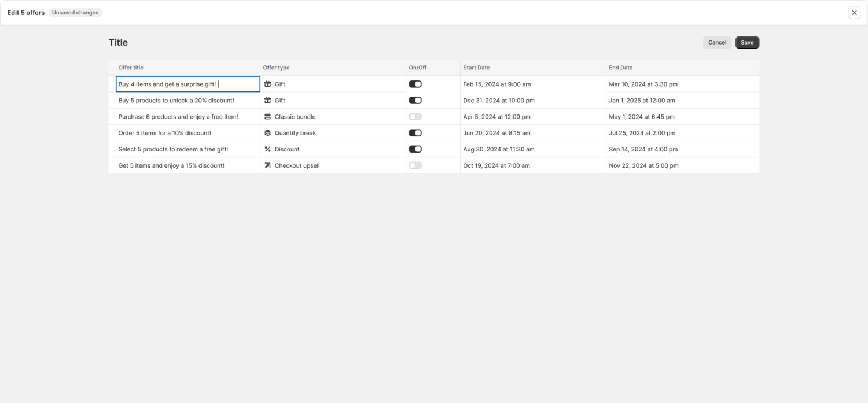Image resolution: width=868 pixels, height=403 pixels.
Task: Select the 'Purchase 6 products' title cell
Action: [x=178, y=117]
